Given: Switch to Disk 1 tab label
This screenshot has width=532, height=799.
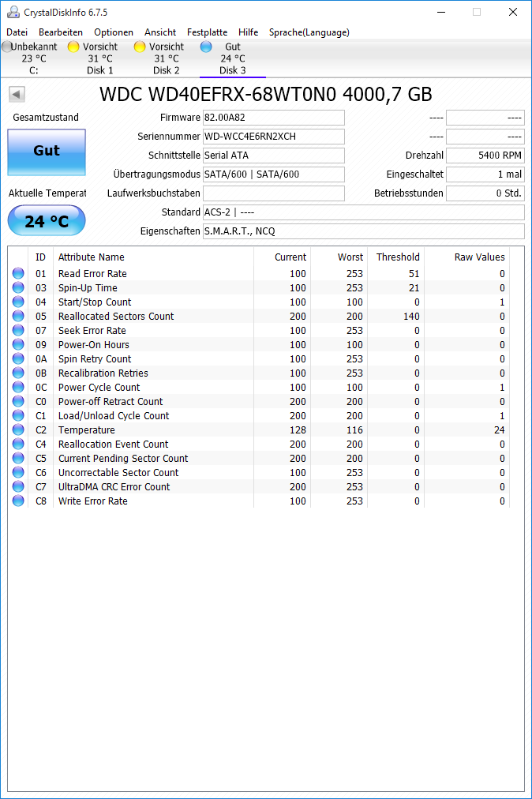Looking at the screenshot, I should [x=100, y=70].
